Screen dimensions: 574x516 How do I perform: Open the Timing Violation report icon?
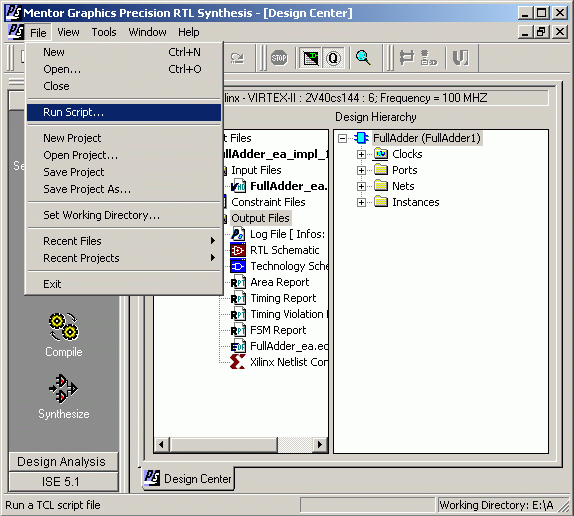tap(238, 314)
